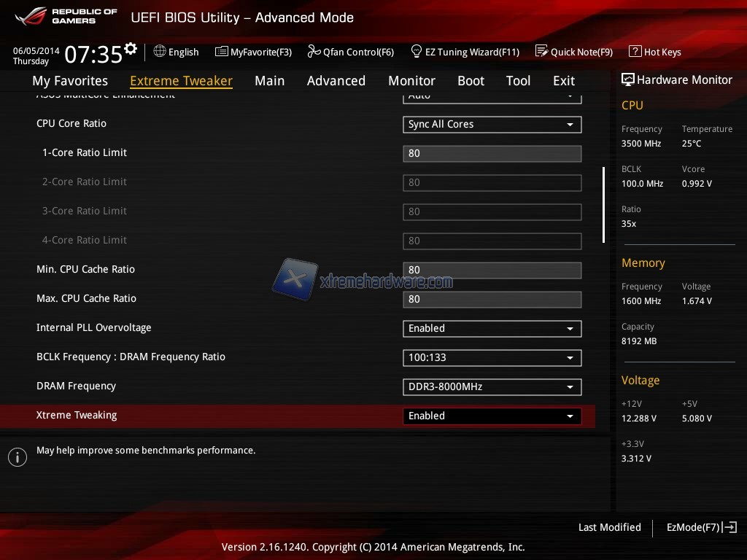Open the Internal PLL Overvoltage dropdown
Image resolution: width=747 pixels, height=560 pixels.
[492, 329]
